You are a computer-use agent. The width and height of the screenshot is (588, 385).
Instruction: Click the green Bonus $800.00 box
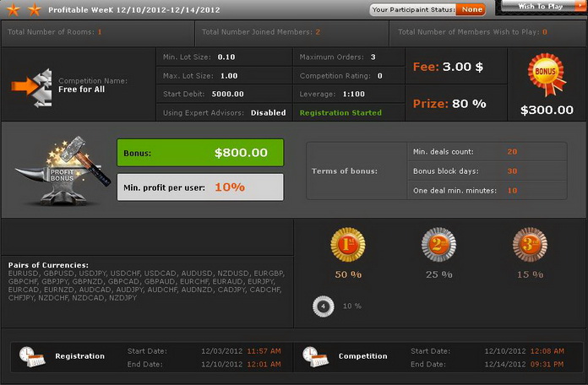200,153
